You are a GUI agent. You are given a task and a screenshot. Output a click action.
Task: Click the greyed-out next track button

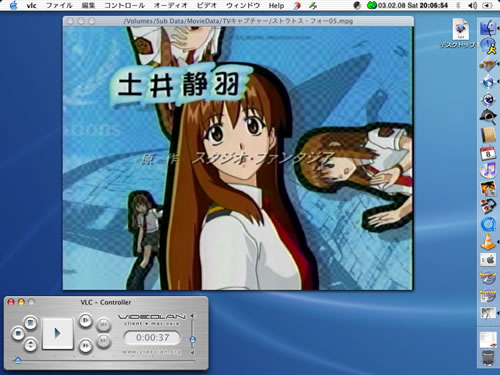point(103,341)
